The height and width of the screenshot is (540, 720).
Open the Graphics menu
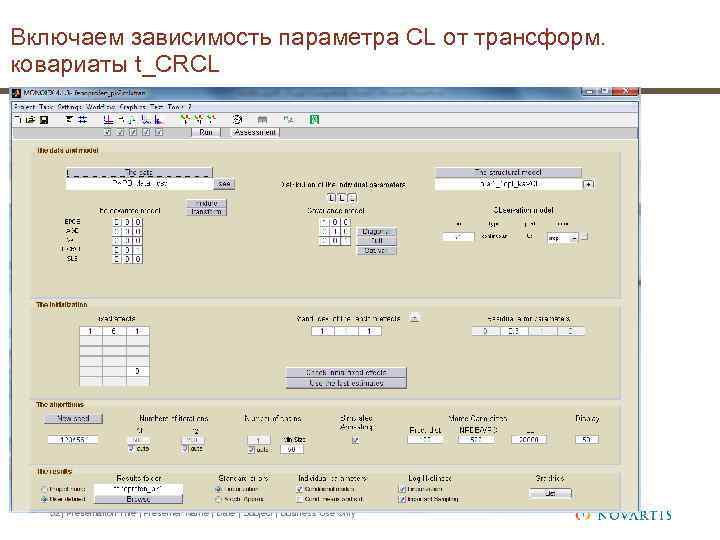(132, 107)
